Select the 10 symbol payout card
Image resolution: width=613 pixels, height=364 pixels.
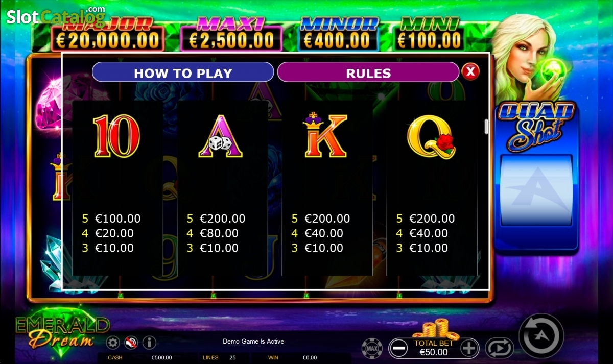tap(117, 188)
